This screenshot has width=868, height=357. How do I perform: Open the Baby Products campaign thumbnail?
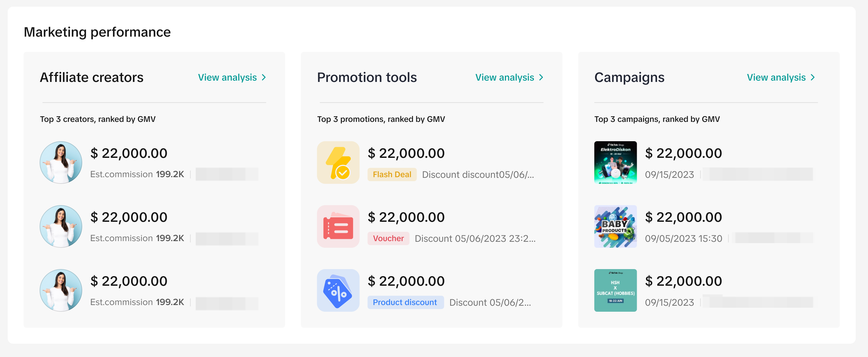coord(615,226)
